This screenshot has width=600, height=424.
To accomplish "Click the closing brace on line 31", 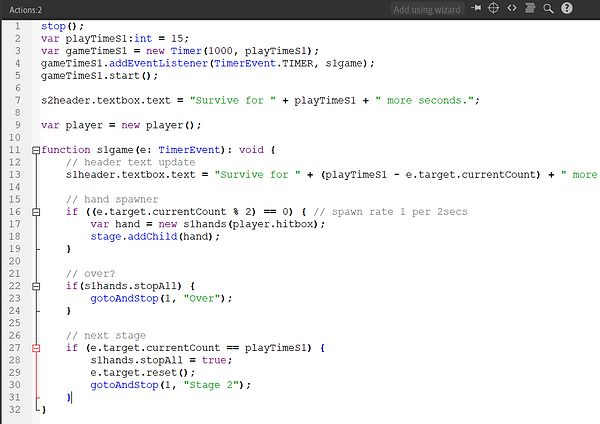I will point(68,397).
